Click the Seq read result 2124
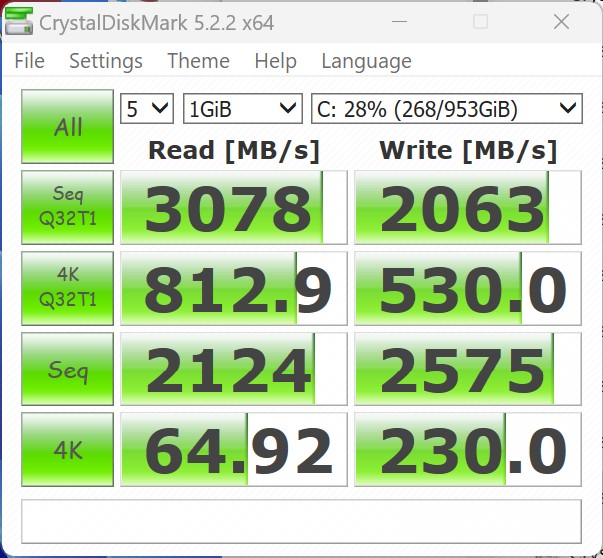Viewport: 603px width, 558px height. 234,369
